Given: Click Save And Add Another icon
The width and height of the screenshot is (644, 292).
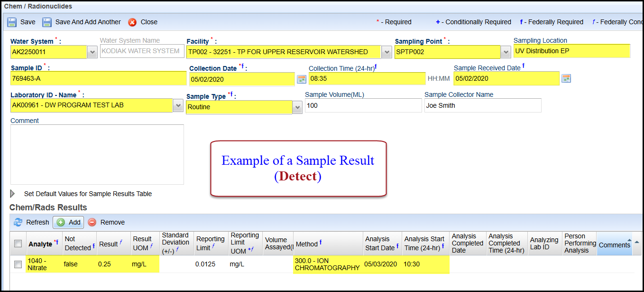Looking at the screenshot, I should point(47,22).
